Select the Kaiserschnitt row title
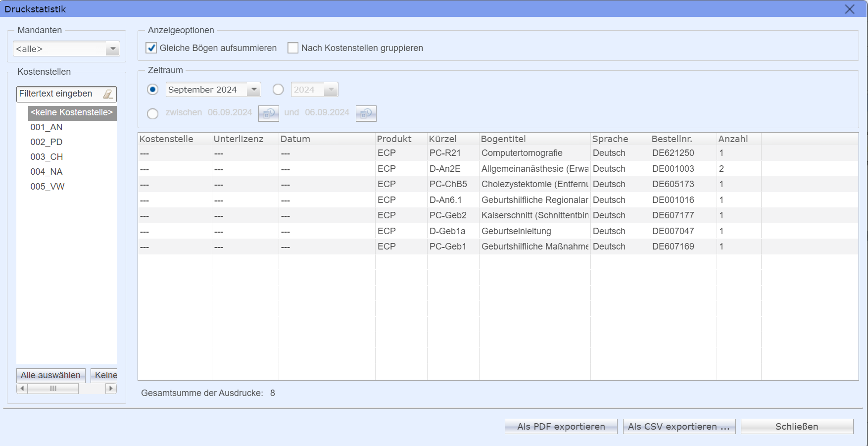The width and height of the screenshot is (868, 446). 535,216
